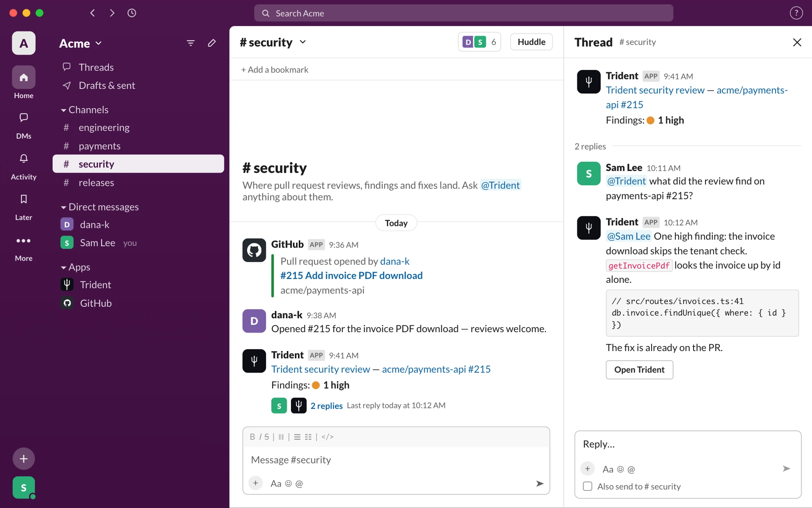
Task: Open the Trident app in sidebar
Action: click(138, 285)
